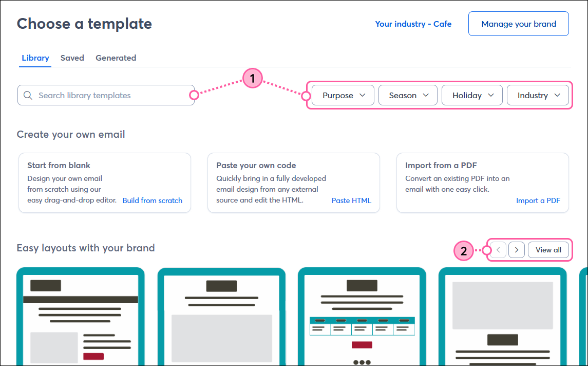Image resolution: width=588 pixels, height=366 pixels.
Task: Open the Season filter dropdown
Action: coord(408,95)
